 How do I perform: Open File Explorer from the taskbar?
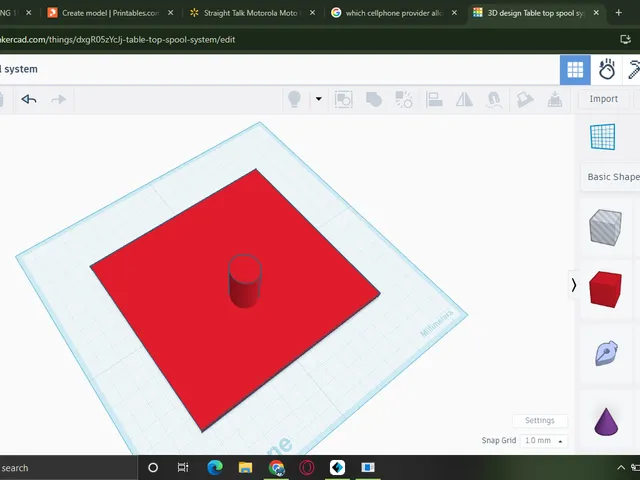pos(245,468)
